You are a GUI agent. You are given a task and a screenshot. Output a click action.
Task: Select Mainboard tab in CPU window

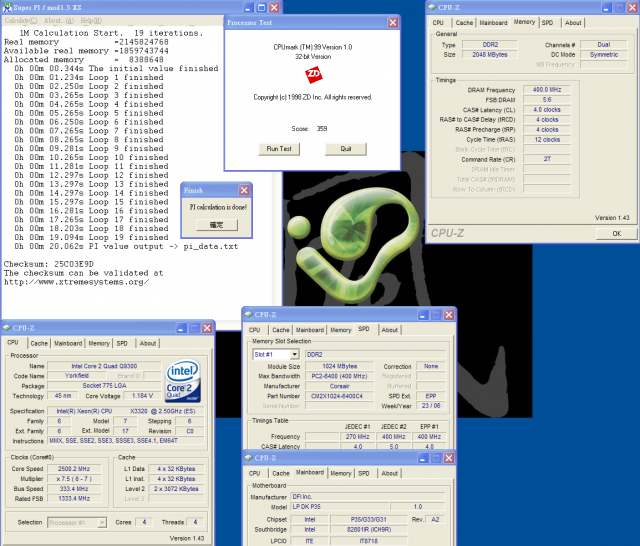tap(68, 343)
